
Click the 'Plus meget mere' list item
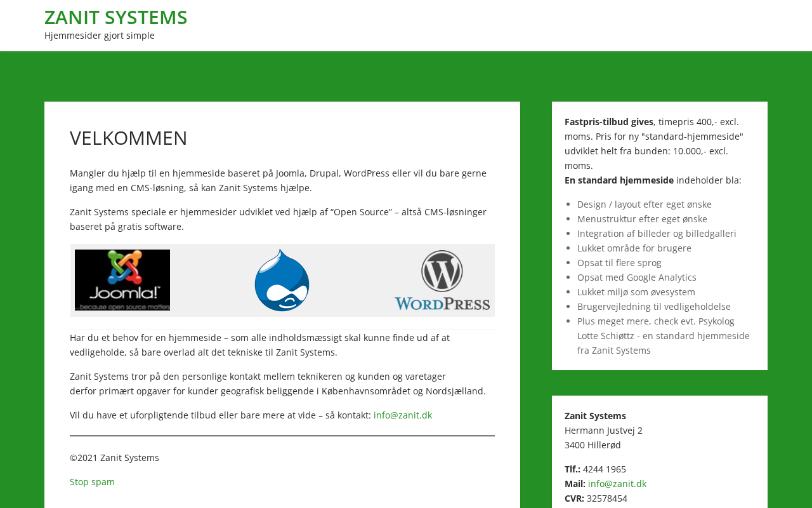click(664, 336)
